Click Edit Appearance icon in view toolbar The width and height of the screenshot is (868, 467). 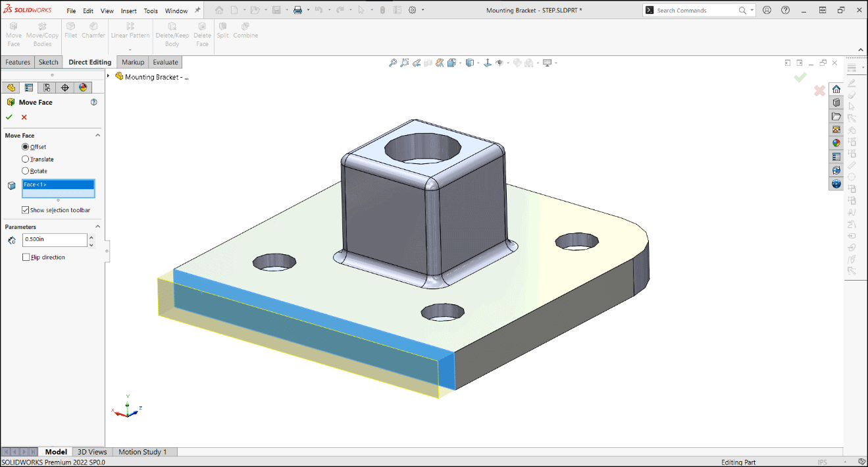pos(517,63)
